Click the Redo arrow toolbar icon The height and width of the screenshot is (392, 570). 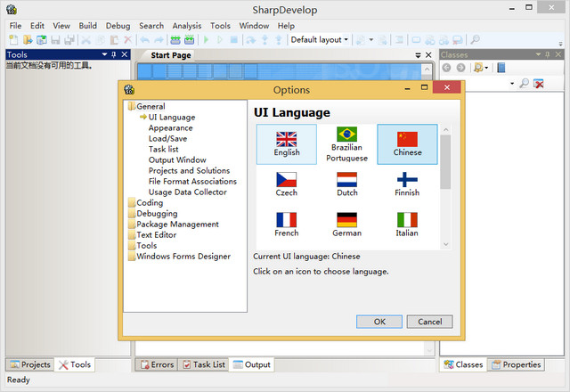[x=159, y=39]
